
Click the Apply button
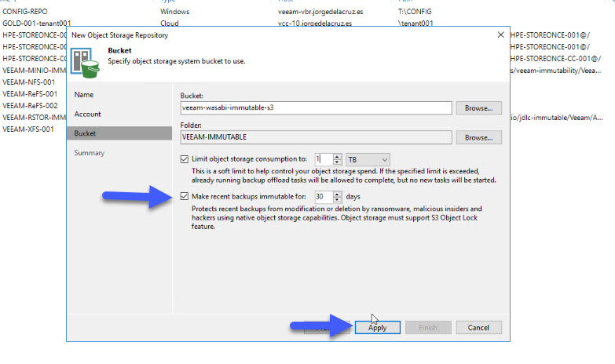[377, 328]
